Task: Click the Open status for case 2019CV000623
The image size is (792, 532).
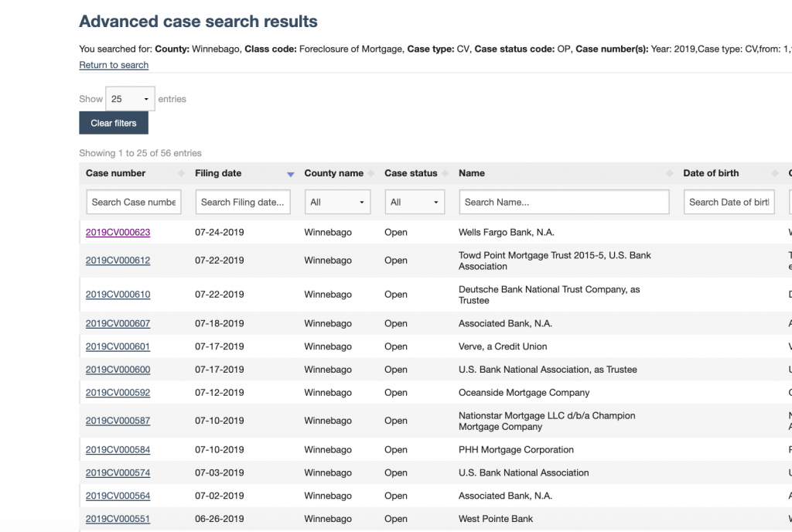Action: (395, 232)
